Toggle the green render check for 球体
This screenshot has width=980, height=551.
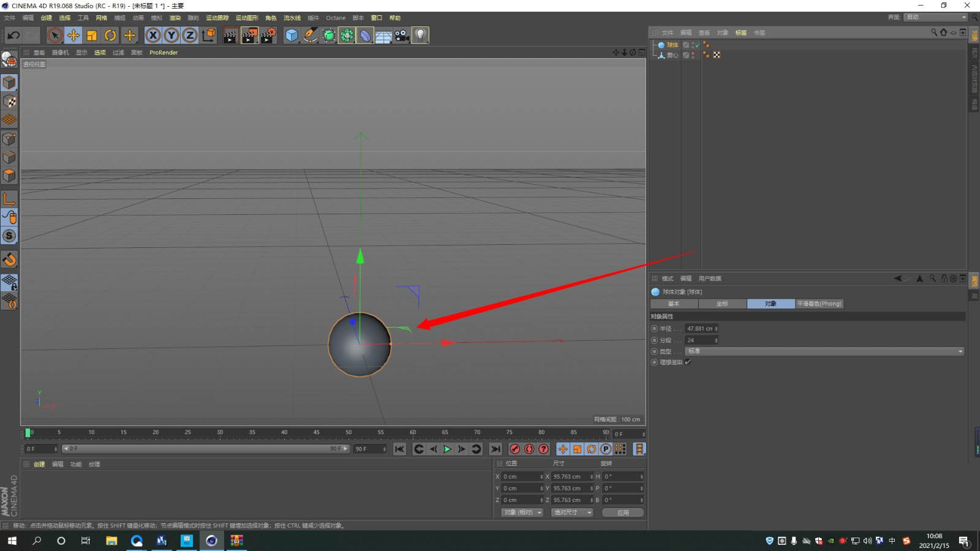coord(697,45)
